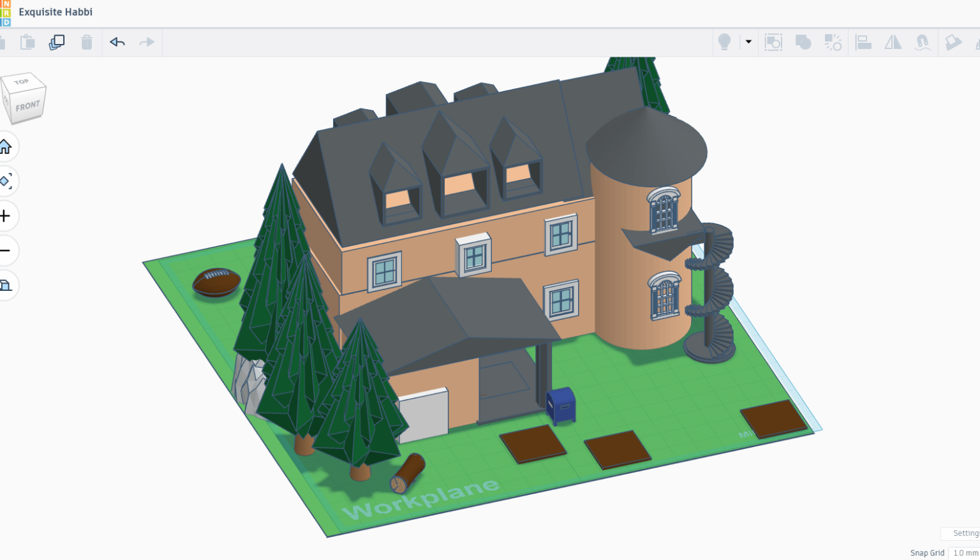Select the upper arched tower window

pos(664,210)
